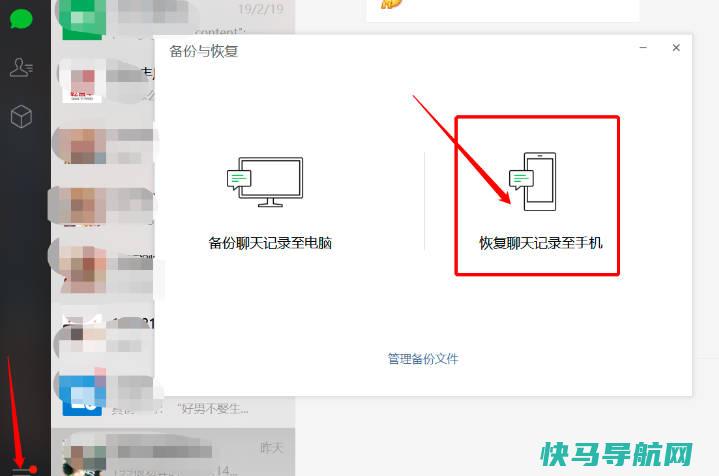Open the chat dated 19/2/19
The width and height of the screenshot is (719, 476).
pyautogui.click(x=173, y=17)
